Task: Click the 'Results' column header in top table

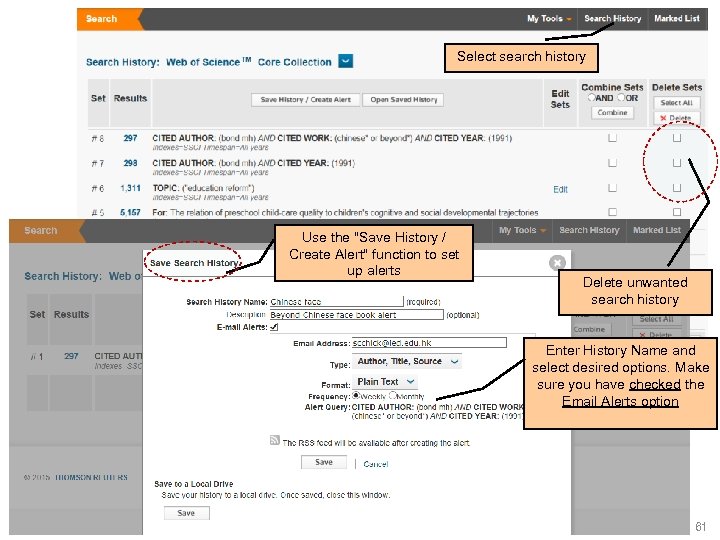Action: tap(130, 98)
